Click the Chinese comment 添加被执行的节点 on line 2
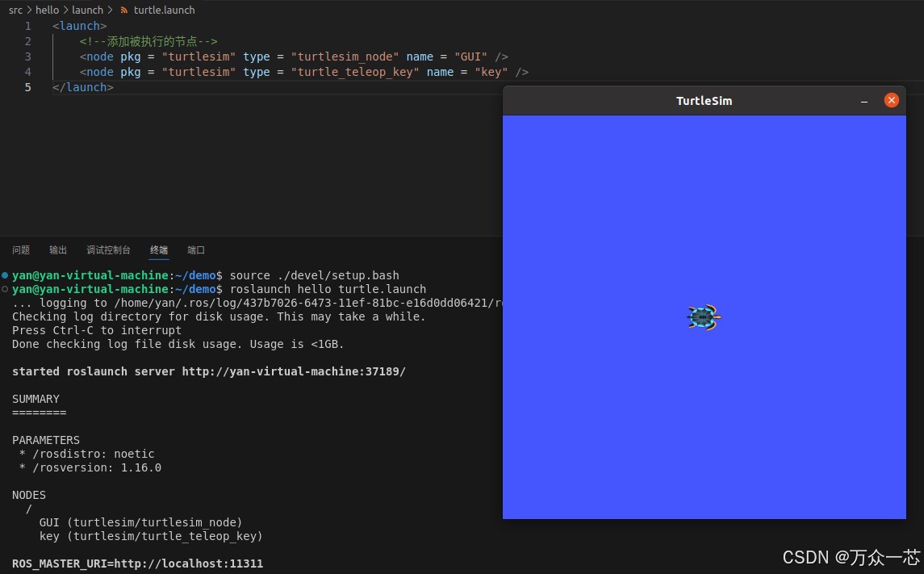This screenshot has height=574, width=924. 152,41
